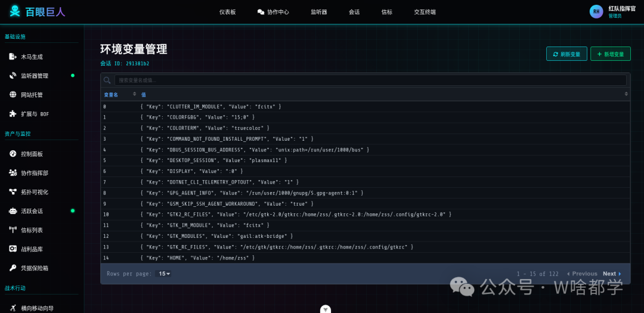Open the 信标 top menu
The image size is (644, 313).
point(387,12)
